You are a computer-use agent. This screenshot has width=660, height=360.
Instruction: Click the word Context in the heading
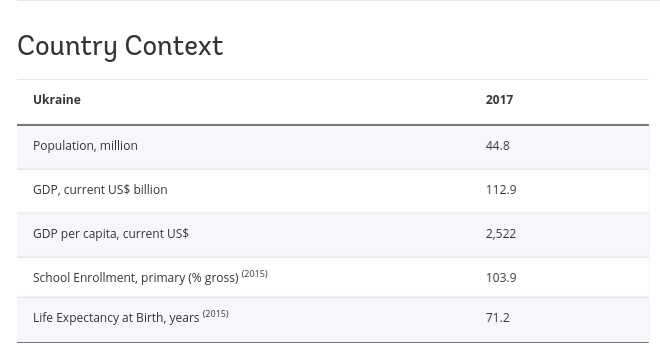pyautogui.click(x=174, y=45)
